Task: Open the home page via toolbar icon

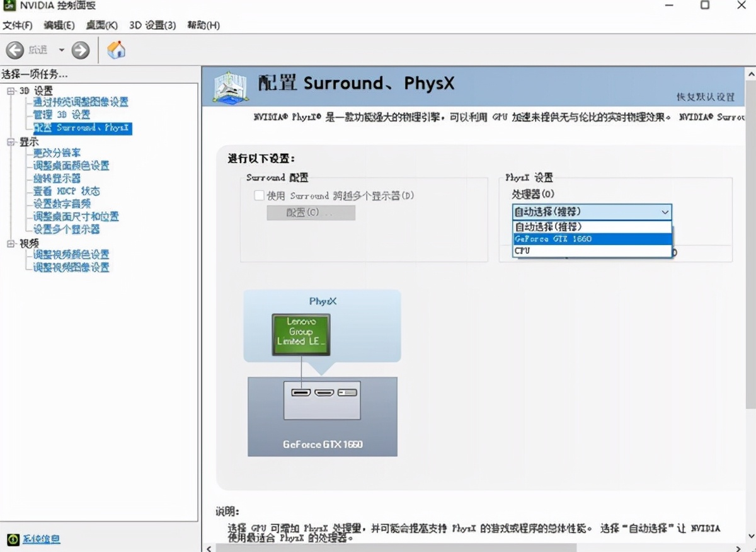Action: 115,50
